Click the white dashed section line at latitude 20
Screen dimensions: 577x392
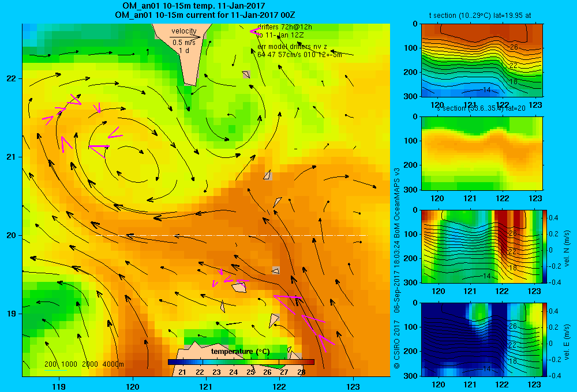coord(231,235)
